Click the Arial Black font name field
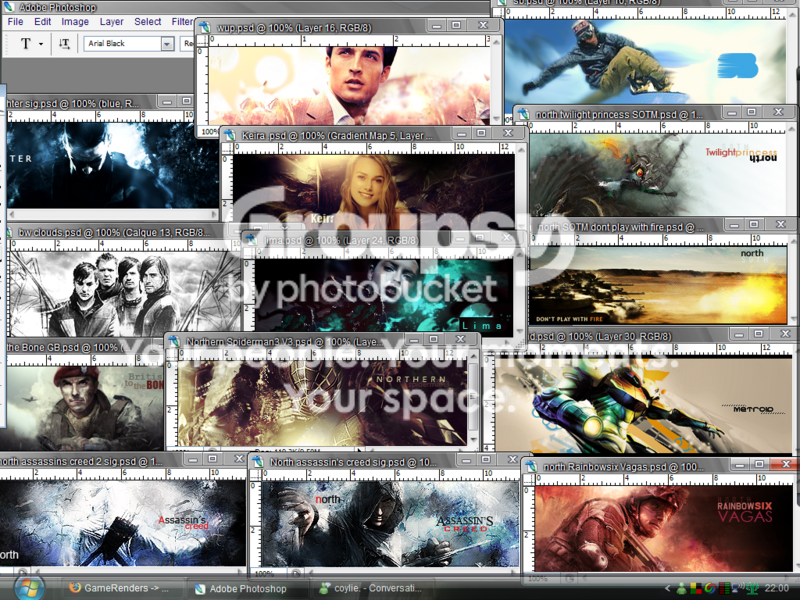 point(123,44)
